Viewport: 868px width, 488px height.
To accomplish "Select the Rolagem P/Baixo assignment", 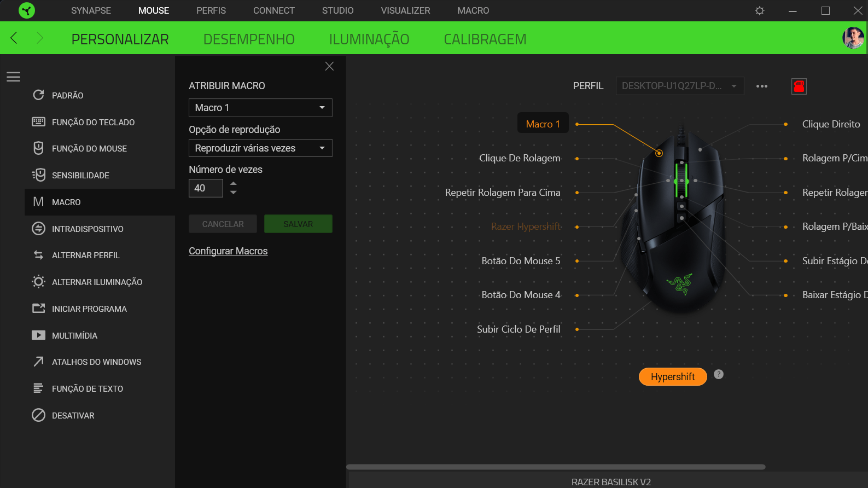I will (x=835, y=226).
